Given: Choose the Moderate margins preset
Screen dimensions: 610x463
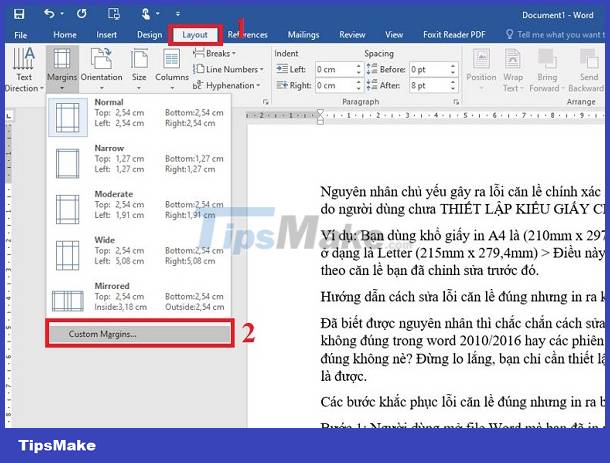Looking at the screenshot, I should click(x=139, y=209).
